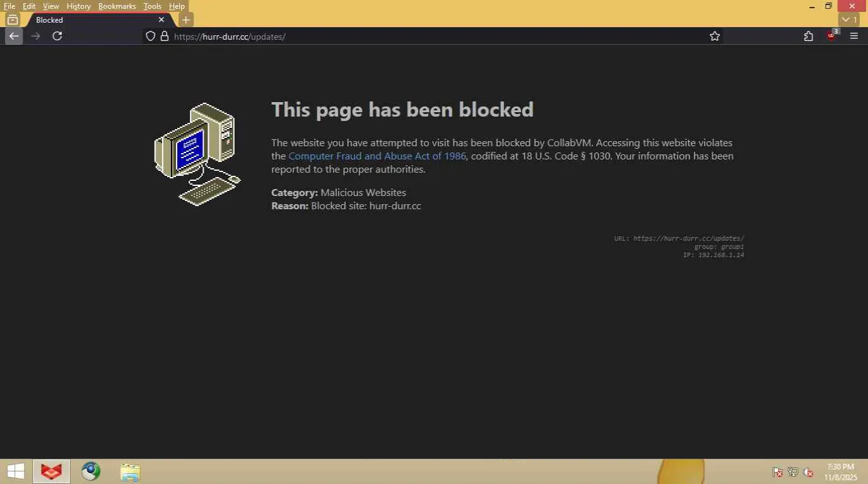Viewport: 868px width, 484px height.
Task: Open the View menu
Action: tap(51, 6)
